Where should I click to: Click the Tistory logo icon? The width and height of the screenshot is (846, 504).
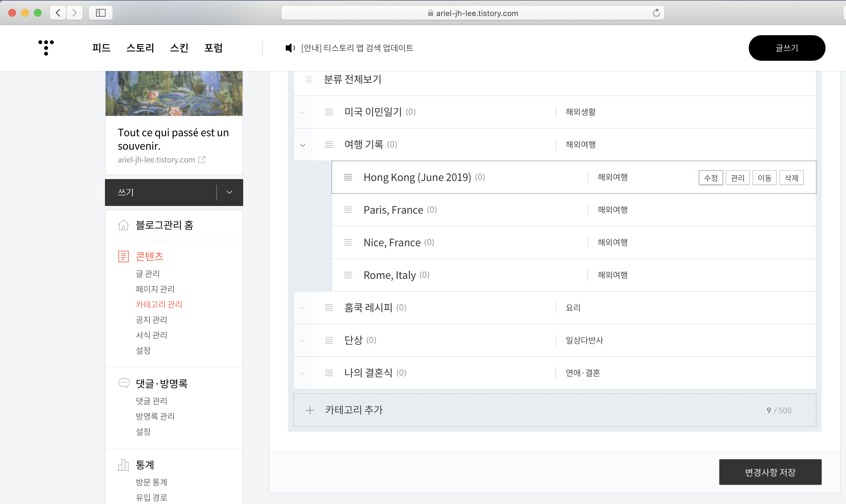(46, 48)
